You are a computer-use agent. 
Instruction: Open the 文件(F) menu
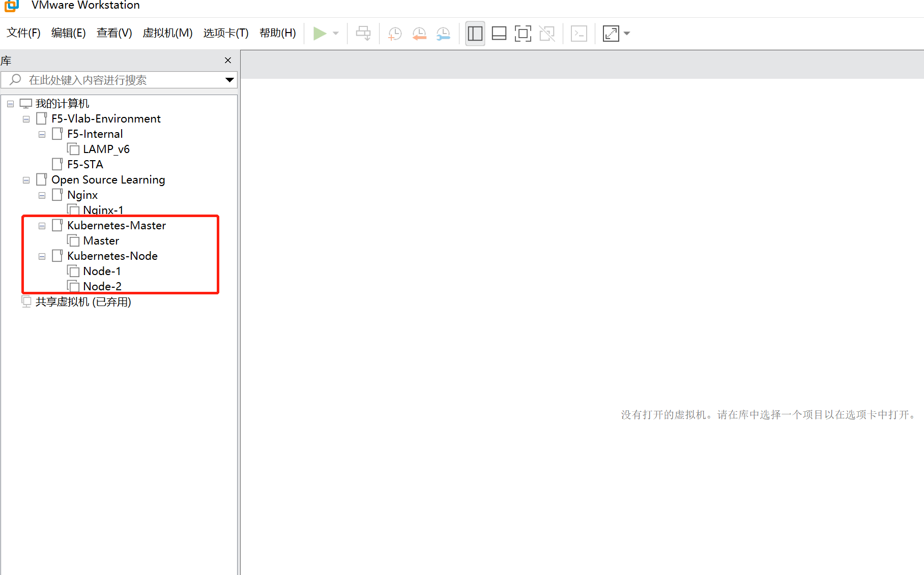coord(23,33)
